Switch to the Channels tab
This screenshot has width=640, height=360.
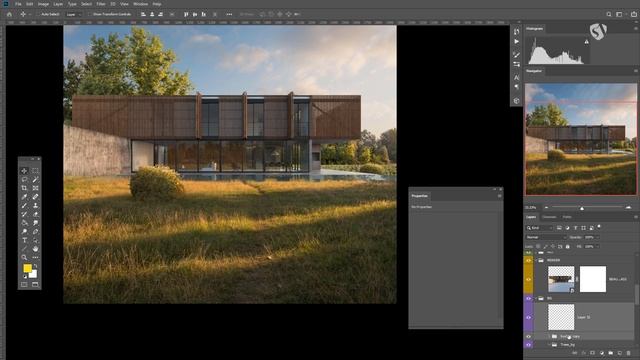coord(549,217)
